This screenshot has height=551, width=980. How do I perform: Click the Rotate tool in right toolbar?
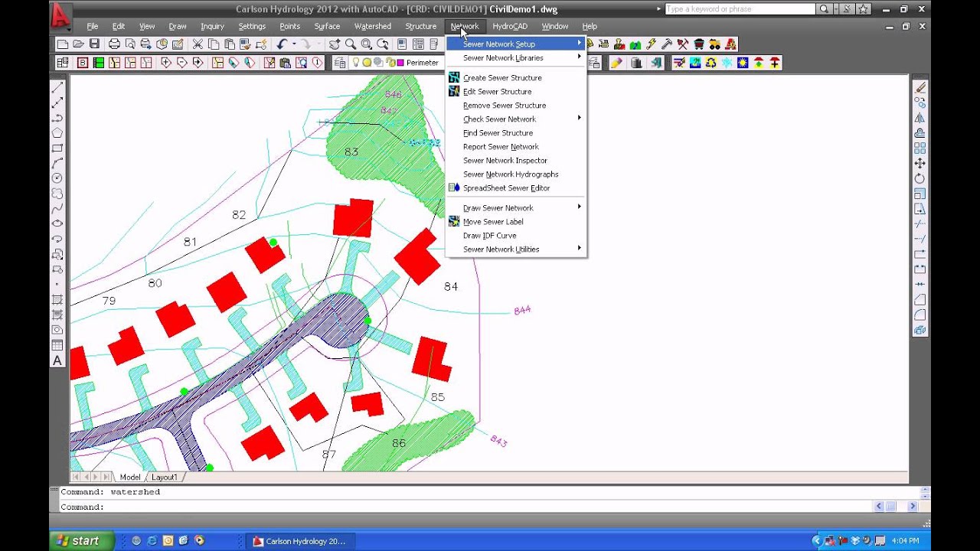[920, 178]
